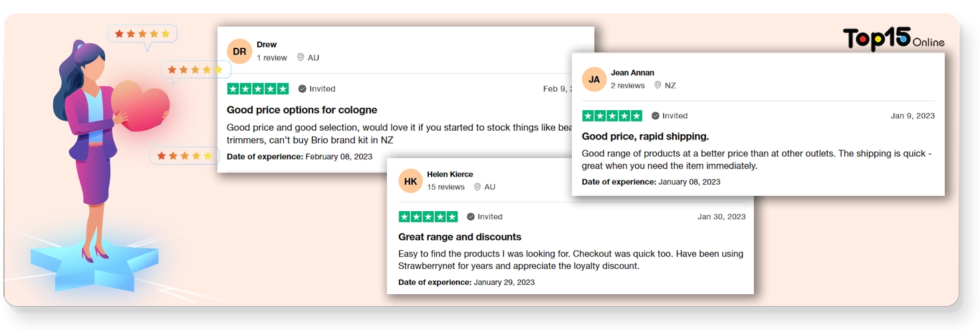Click Helen Kierce's "15 reviews" count
This screenshot has height=330, width=980.
(x=445, y=187)
